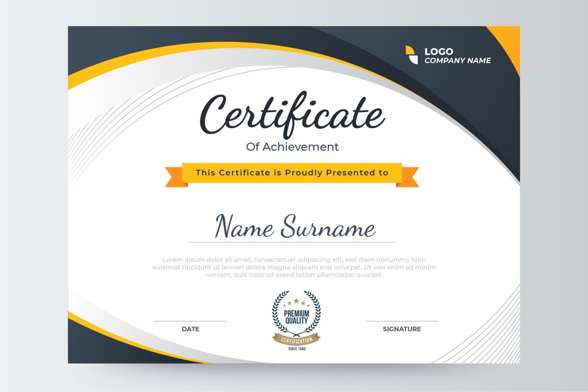Viewport: 588px width, 392px height.
Task: Select the 'COMPANY NAME' text
Action: (458, 61)
